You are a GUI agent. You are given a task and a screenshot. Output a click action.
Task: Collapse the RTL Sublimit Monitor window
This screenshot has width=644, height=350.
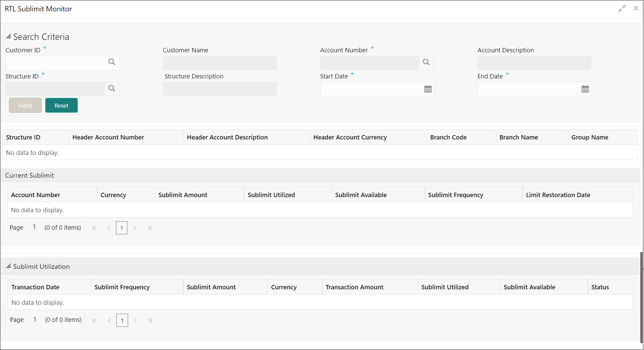tap(622, 9)
